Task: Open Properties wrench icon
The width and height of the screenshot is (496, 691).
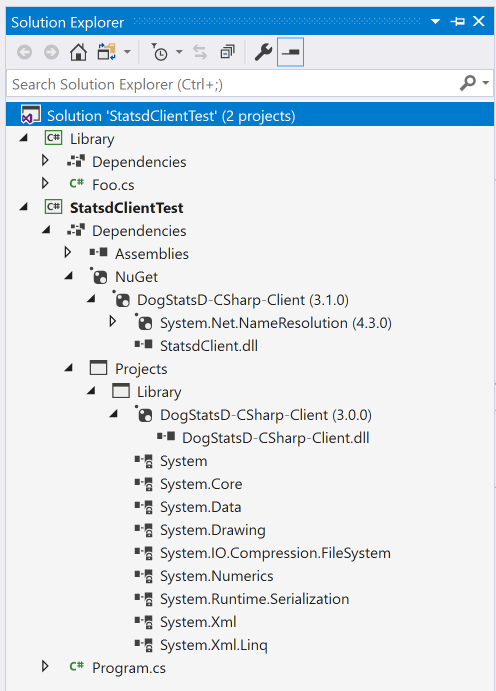Action: pyautogui.click(x=263, y=52)
